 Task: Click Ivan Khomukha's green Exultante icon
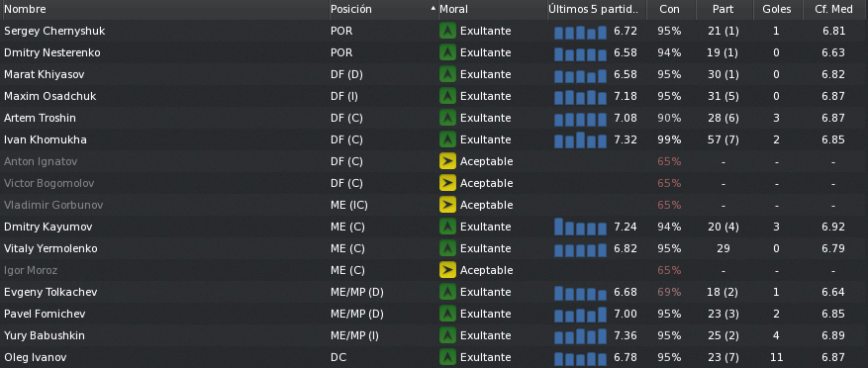point(447,140)
